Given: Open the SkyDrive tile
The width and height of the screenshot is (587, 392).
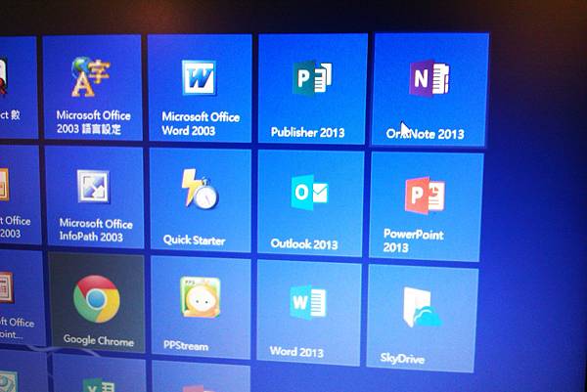Looking at the screenshot, I should 422,318.
